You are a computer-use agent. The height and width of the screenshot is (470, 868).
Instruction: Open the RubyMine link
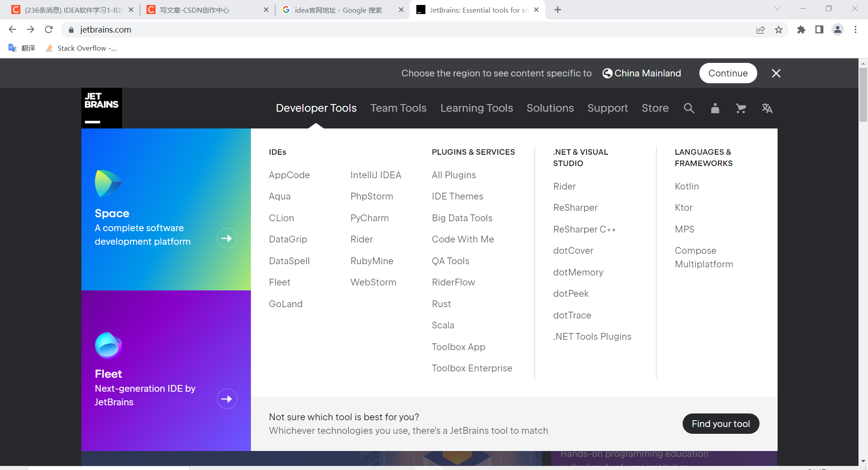point(372,261)
